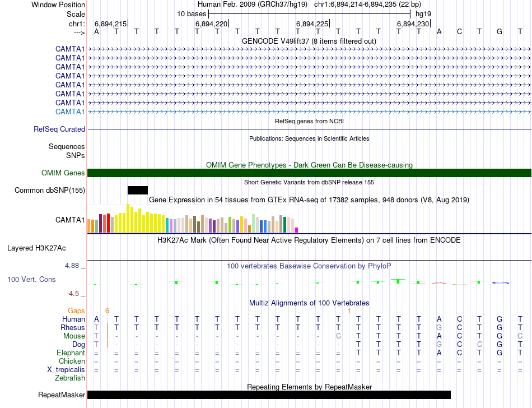Click the 'RefSeq genes from NCBI' title

coord(310,121)
